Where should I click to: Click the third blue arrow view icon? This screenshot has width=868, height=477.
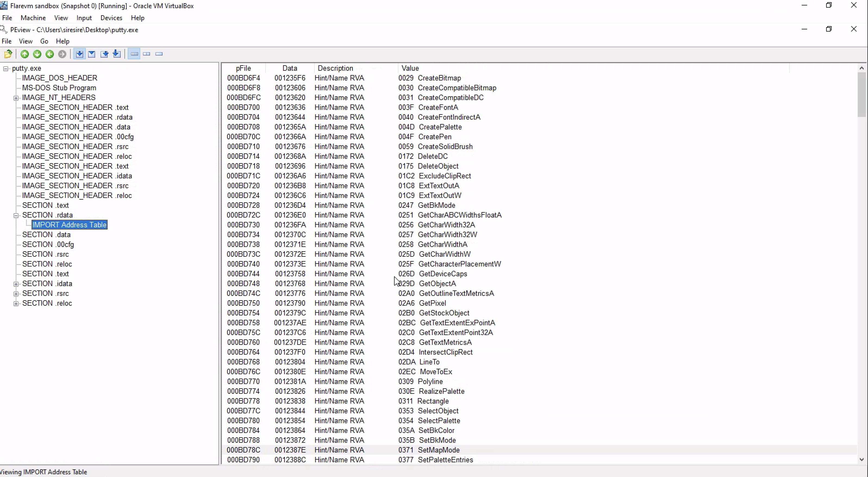pos(104,54)
